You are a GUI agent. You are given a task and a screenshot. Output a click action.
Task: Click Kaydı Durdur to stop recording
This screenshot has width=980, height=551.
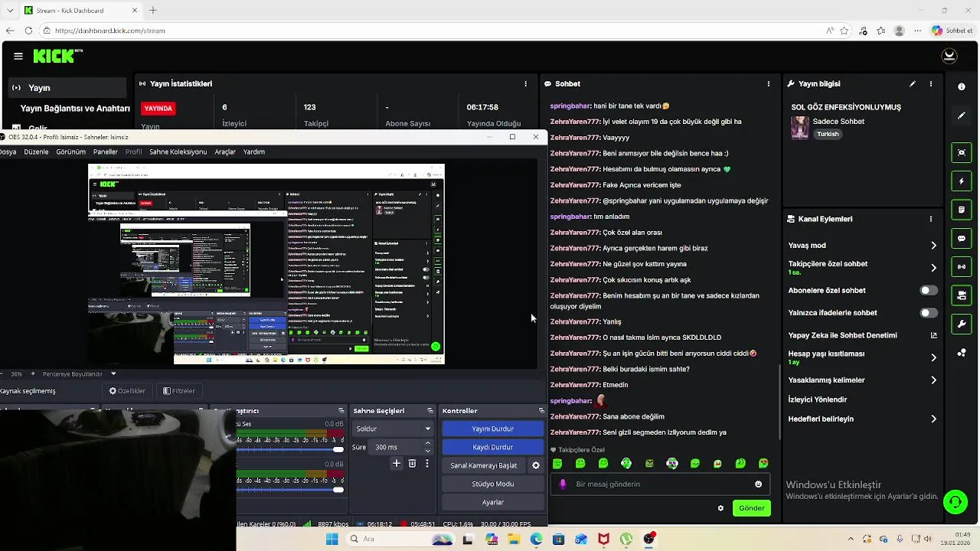492,447
